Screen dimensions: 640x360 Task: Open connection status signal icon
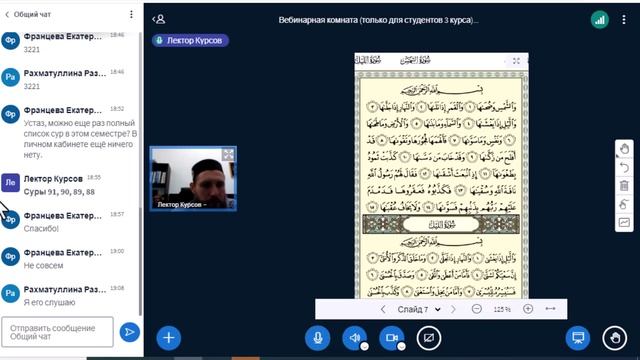600,20
